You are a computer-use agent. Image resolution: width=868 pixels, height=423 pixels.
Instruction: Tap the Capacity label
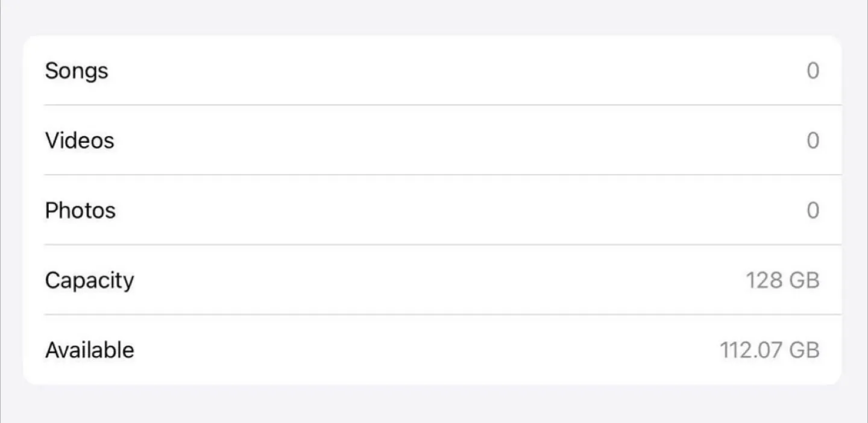(89, 280)
